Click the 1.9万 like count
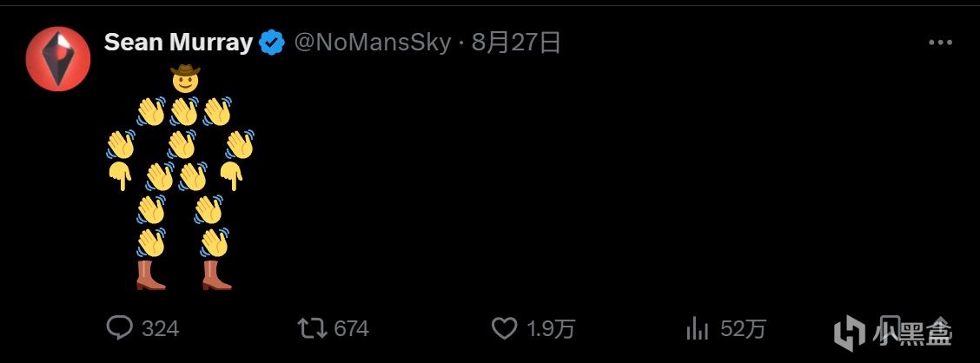Image resolution: width=980 pixels, height=363 pixels. pyautogui.click(x=551, y=328)
